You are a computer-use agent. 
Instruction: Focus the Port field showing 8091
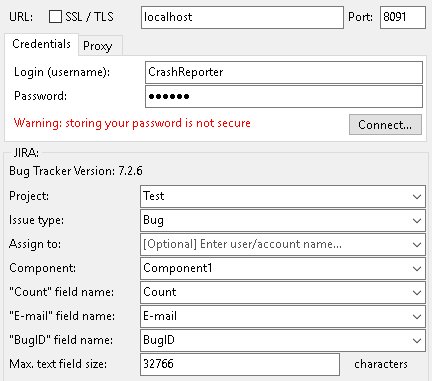click(403, 17)
